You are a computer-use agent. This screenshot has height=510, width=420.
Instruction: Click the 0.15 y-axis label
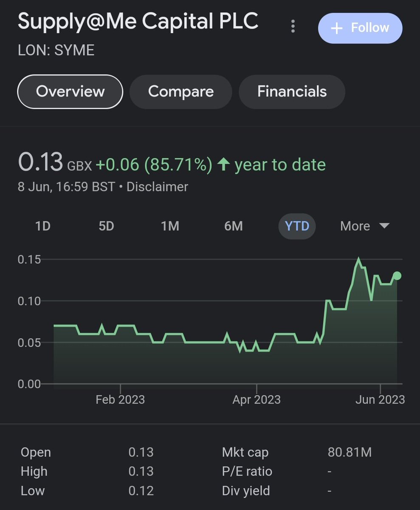tap(29, 259)
